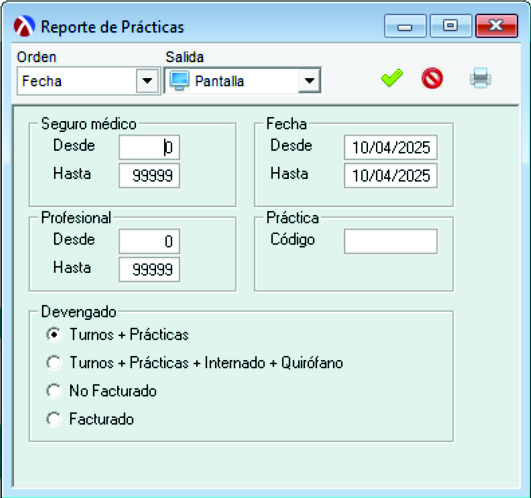Click the Orden combo showing Fecha
The height and width of the screenshot is (498, 531).
pos(88,81)
